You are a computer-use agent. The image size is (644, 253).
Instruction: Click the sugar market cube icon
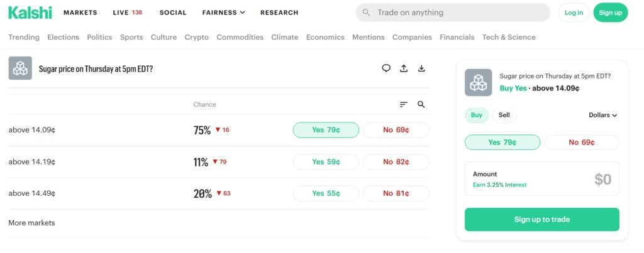pos(20,68)
